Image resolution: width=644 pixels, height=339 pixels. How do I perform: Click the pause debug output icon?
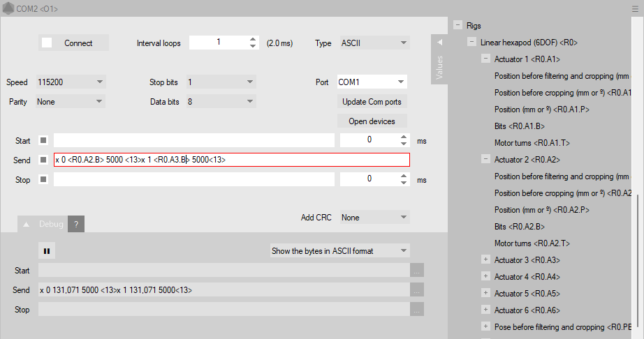[x=47, y=250]
